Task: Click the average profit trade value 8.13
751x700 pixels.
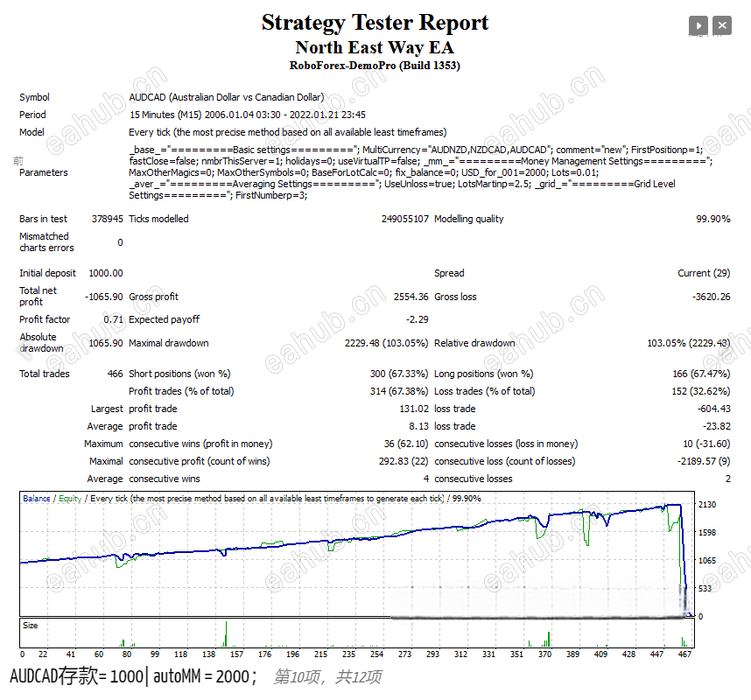Action: click(418, 426)
